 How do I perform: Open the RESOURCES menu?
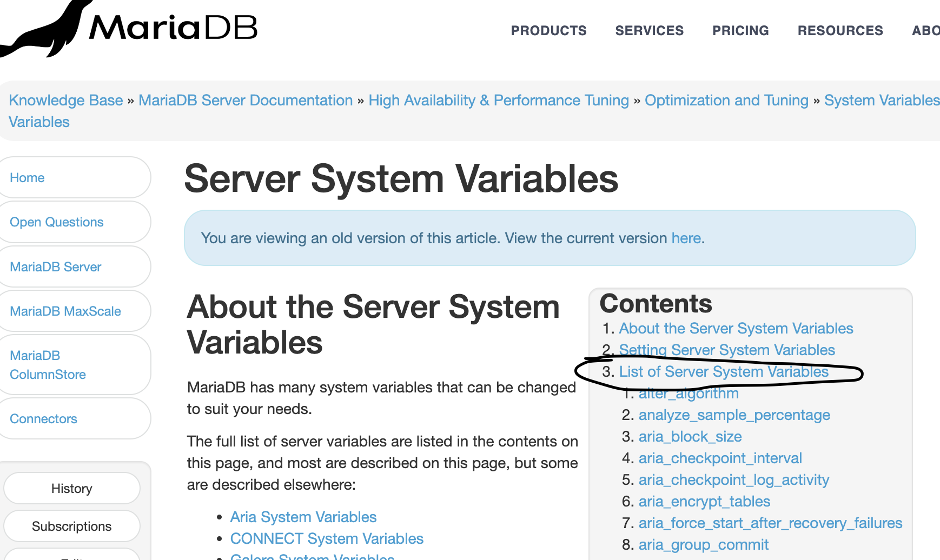pyautogui.click(x=840, y=31)
